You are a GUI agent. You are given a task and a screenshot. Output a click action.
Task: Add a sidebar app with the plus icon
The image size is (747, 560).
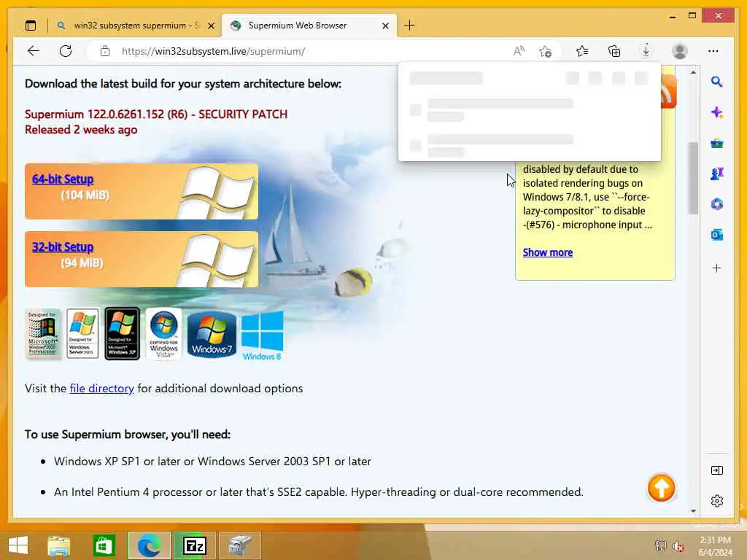click(716, 268)
